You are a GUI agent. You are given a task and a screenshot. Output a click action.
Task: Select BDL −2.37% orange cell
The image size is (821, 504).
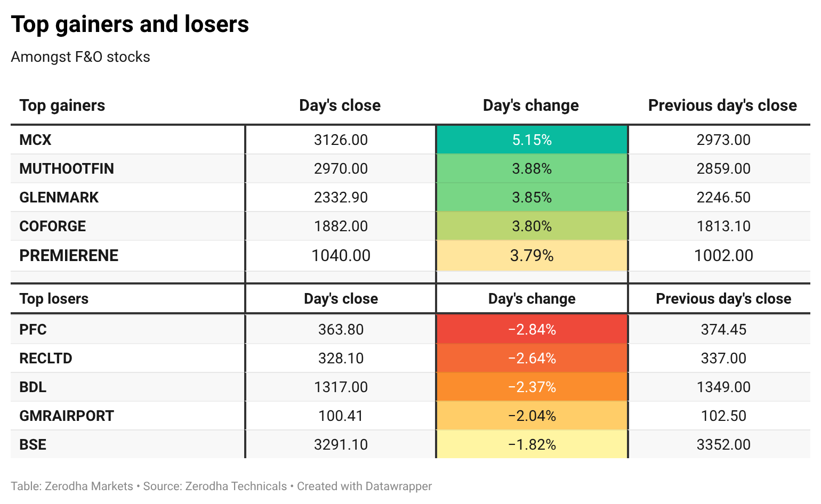[532, 387]
